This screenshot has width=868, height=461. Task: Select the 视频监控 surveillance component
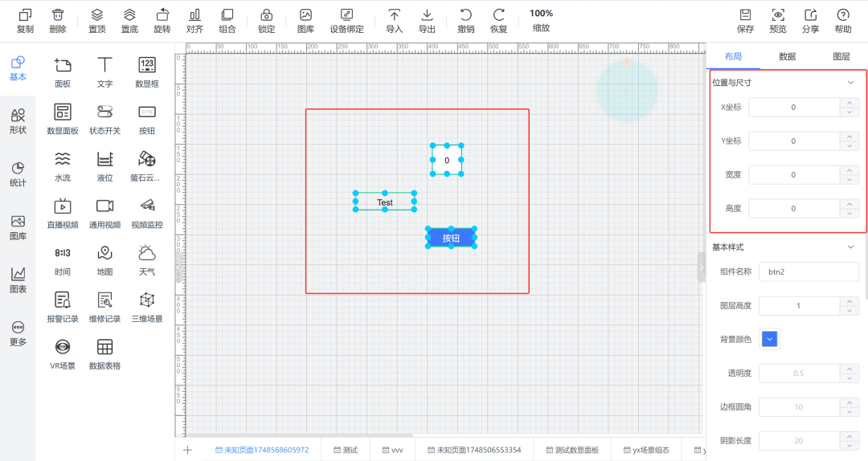tap(147, 214)
